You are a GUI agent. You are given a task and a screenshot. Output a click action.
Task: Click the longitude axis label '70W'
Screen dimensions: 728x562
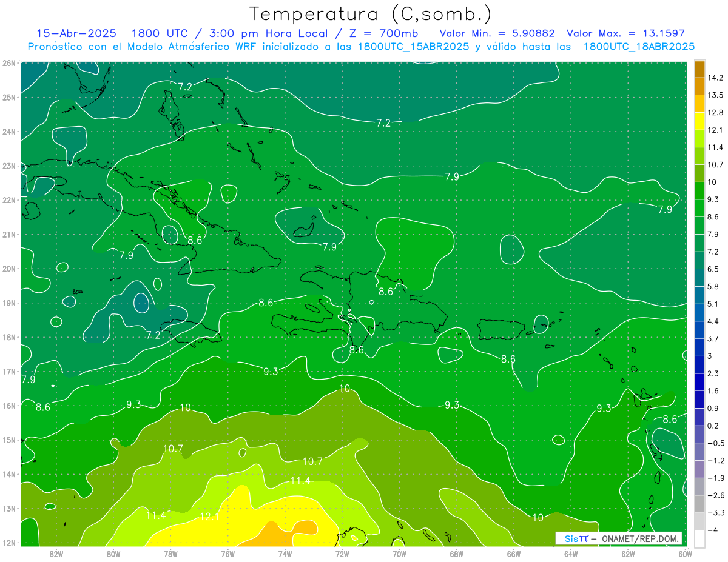[399, 554]
